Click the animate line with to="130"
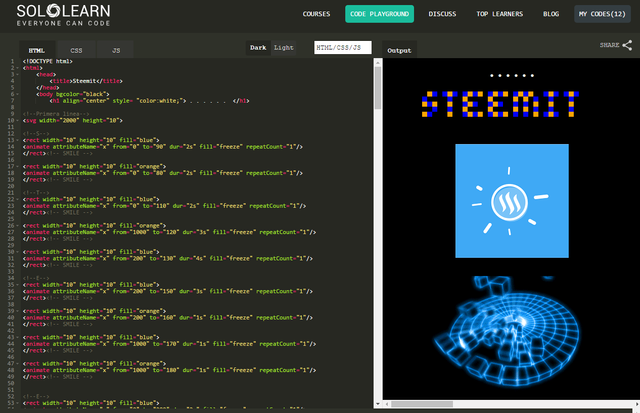 pos(168,259)
